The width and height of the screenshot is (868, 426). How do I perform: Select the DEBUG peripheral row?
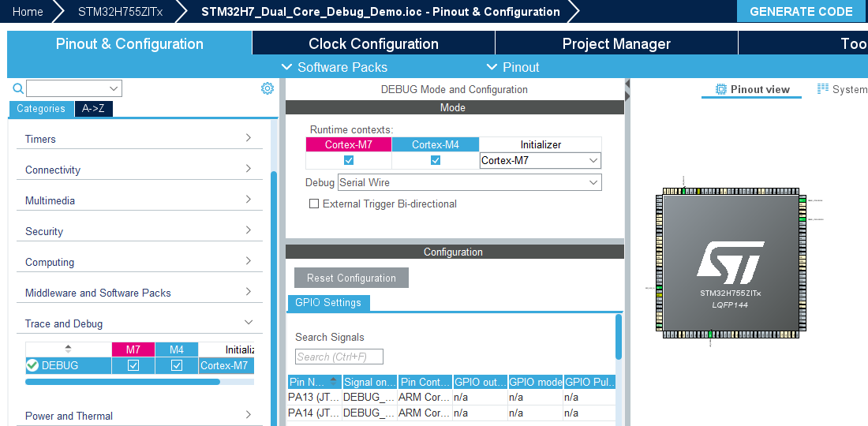pos(140,365)
